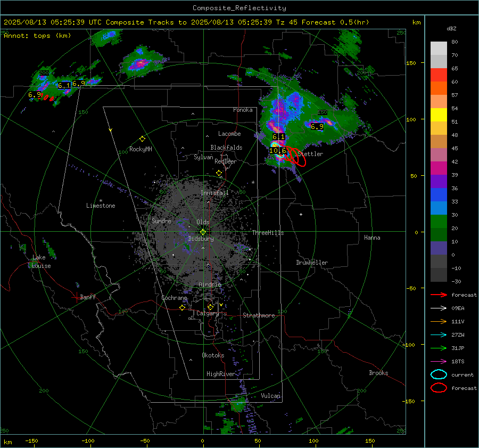Click the yellow diamond marker beside RockyMH
The width and height of the screenshot is (479, 448).
point(142,139)
